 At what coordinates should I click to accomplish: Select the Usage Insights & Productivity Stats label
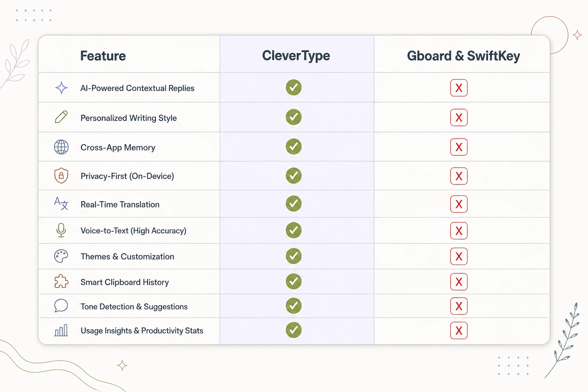pos(142,331)
